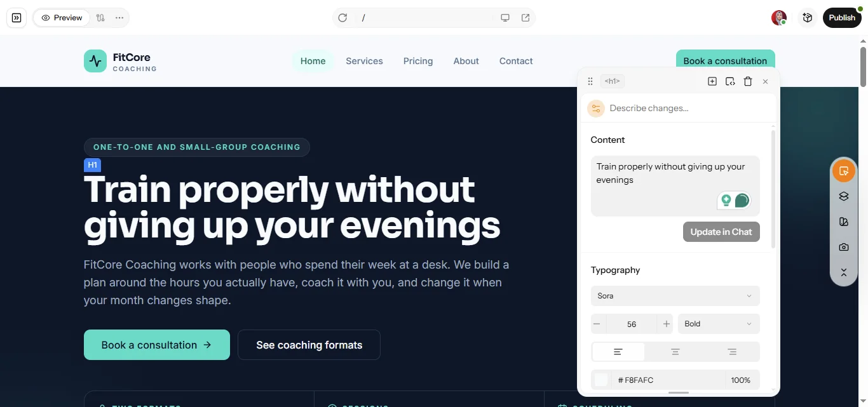The image size is (868, 407).
Task: Delete the h1 element with trash icon
Action: [748, 81]
